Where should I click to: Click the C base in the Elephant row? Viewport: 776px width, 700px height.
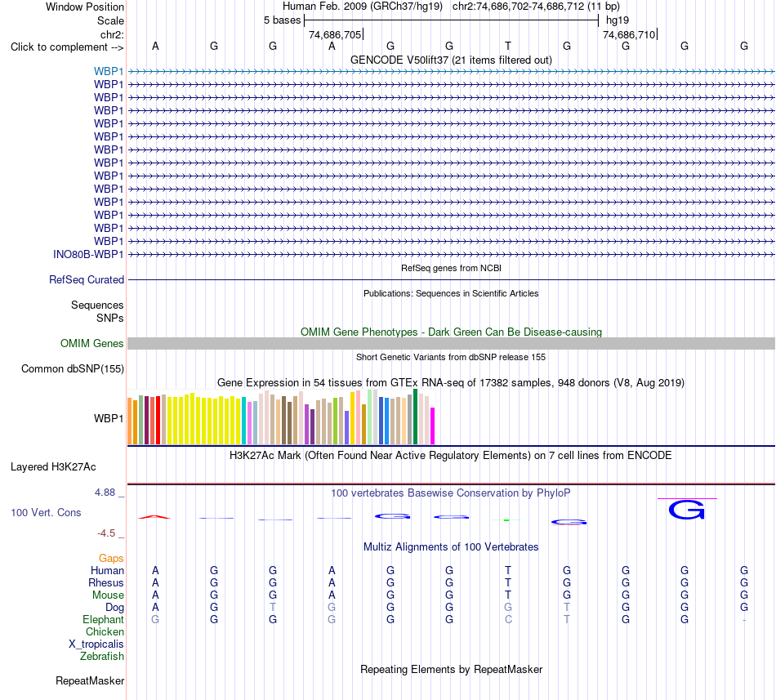click(x=508, y=619)
